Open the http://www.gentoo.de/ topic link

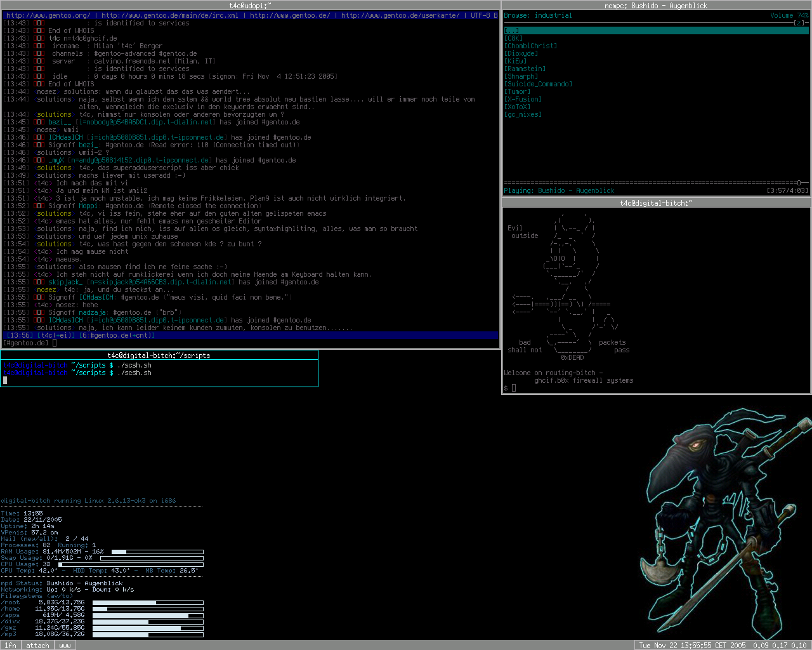pos(290,15)
